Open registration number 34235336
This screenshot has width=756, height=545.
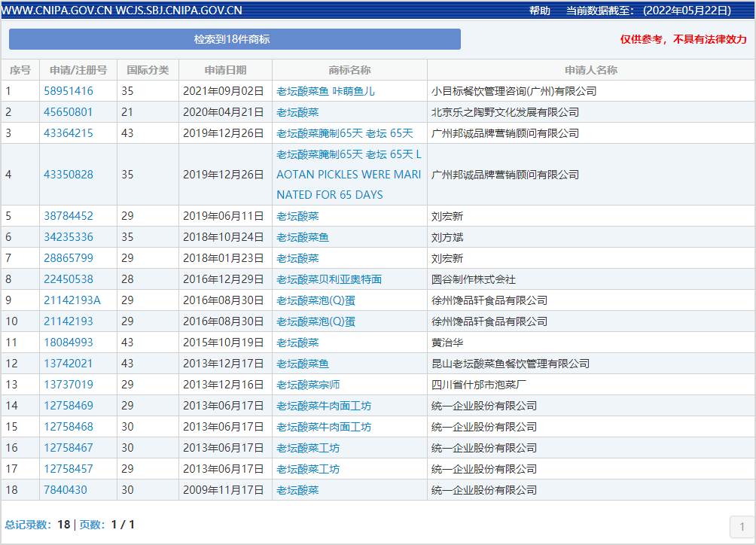pyautogui.click(x=69, y=237)
